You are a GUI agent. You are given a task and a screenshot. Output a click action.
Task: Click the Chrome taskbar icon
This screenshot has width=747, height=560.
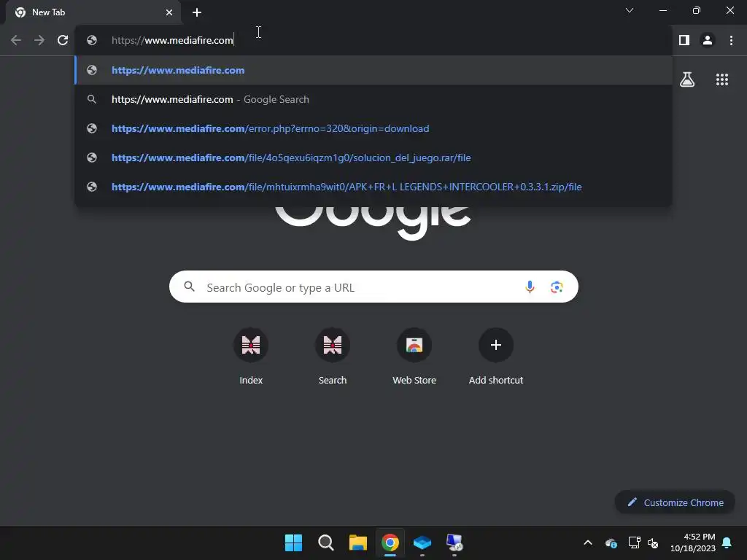coord(390,542)
